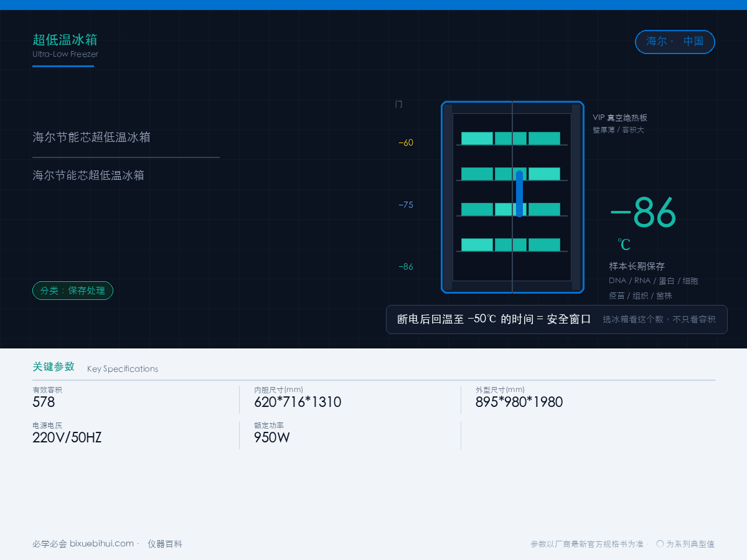Click the freezer cabinet illustration
747x560 pixels.
512,197
